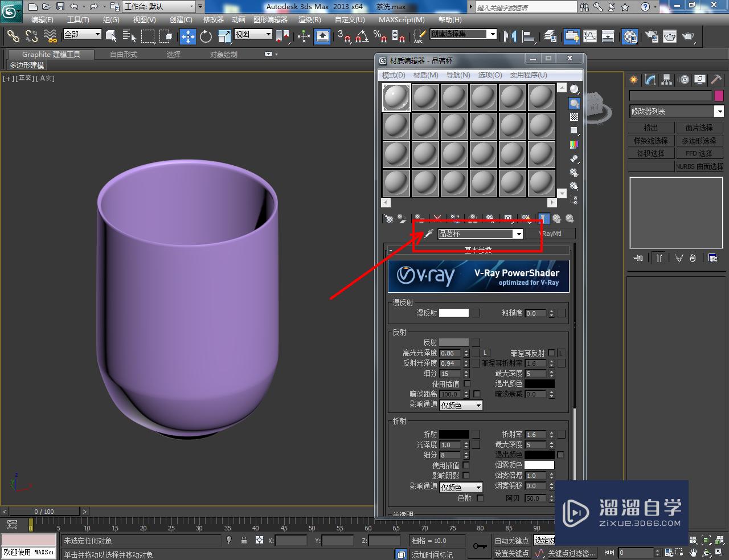Click the Mirror tool icon

[x=510, y=36]
